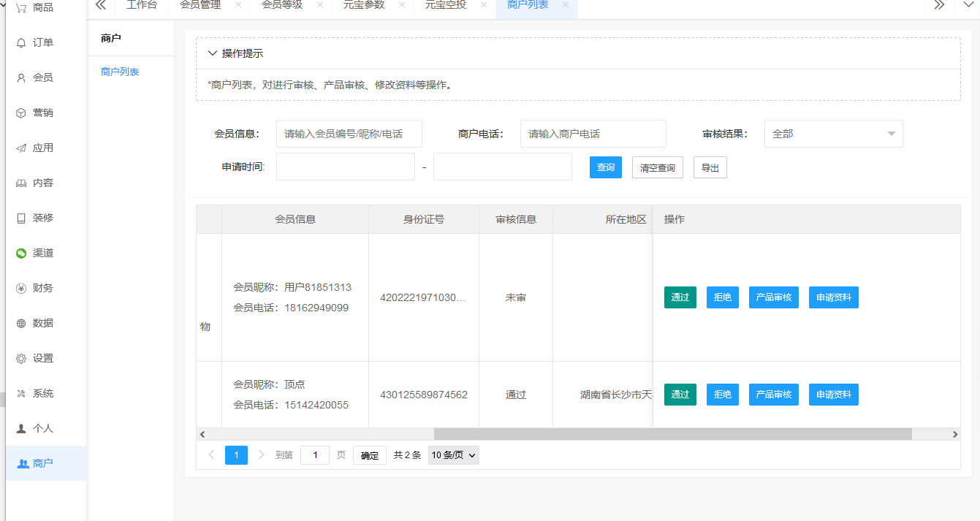980x521 pixels.
Task: Select 商户列表 link in the submenu
Action: pos(120,72)
